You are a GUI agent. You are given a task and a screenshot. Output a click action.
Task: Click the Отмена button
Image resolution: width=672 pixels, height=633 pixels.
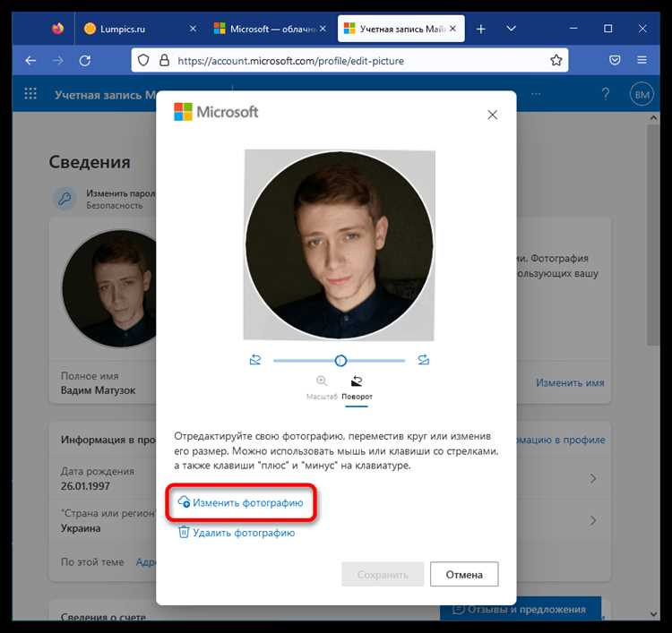click(464, 574)
